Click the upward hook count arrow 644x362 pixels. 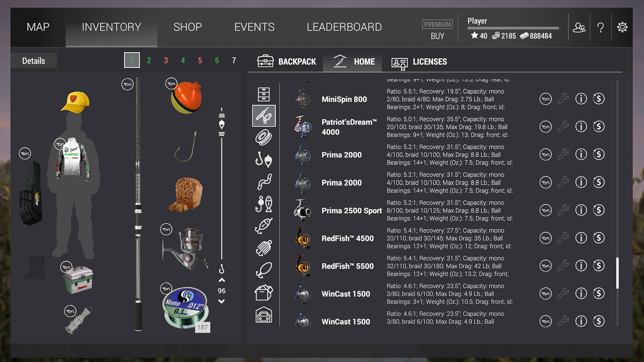click(221, 280)
